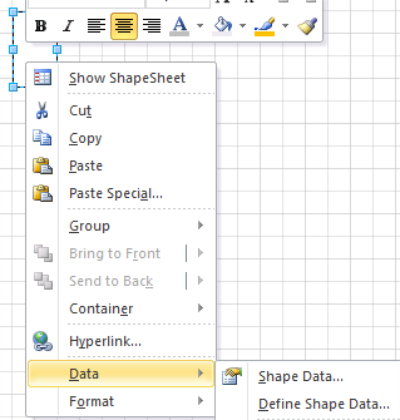This screenshot has height=420, width=400.
Task: Apply font color with the A icon
Action: click(x=180, y=26)
